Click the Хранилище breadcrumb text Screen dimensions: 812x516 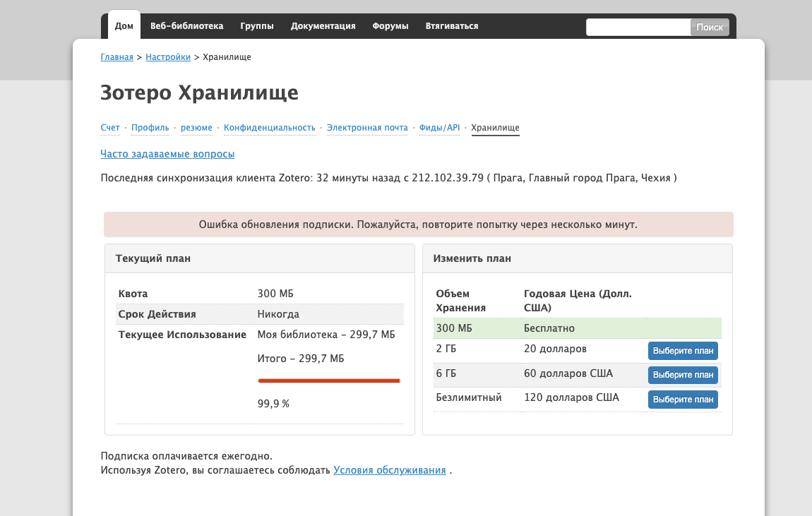coord(227,57)
